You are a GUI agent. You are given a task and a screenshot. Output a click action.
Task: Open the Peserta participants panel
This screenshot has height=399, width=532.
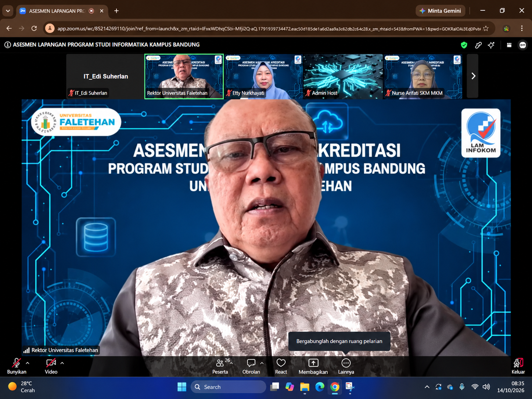220,366
